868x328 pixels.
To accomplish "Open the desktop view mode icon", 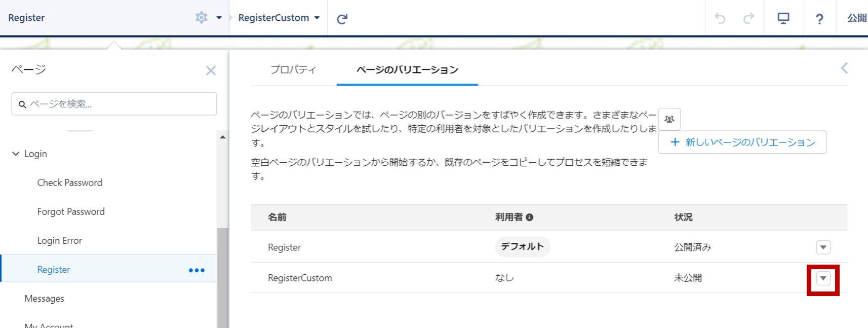I will 783,19.
